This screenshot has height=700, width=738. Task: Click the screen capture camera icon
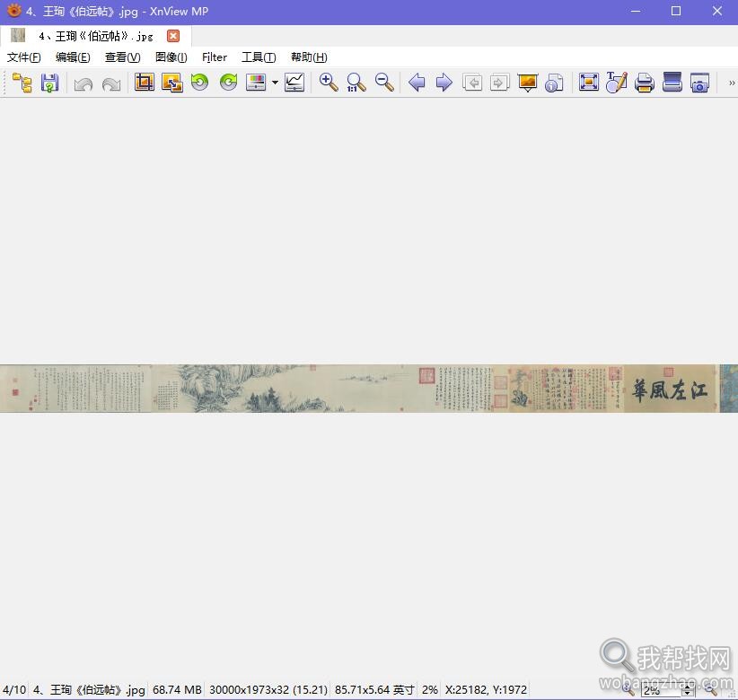click(700, 83)
